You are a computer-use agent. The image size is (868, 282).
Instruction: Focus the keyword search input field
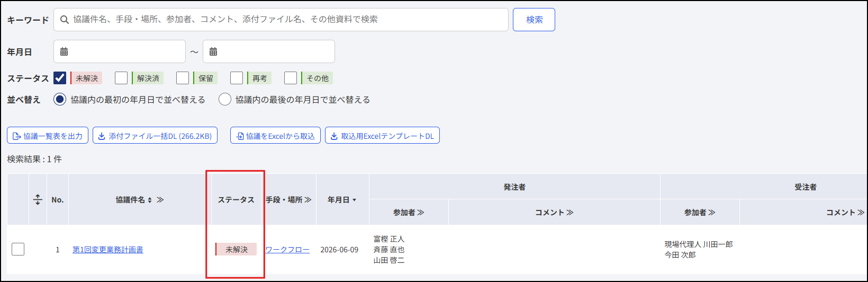point(281,20)
